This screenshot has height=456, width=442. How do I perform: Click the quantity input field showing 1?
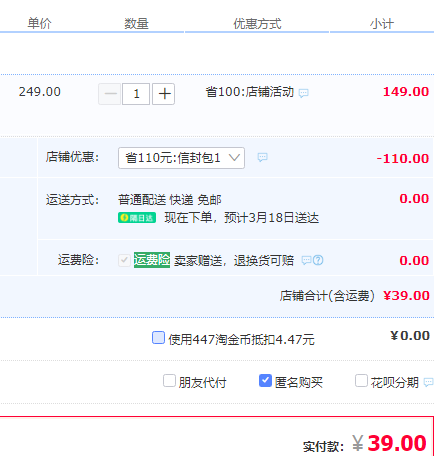[x=136, y=94]
